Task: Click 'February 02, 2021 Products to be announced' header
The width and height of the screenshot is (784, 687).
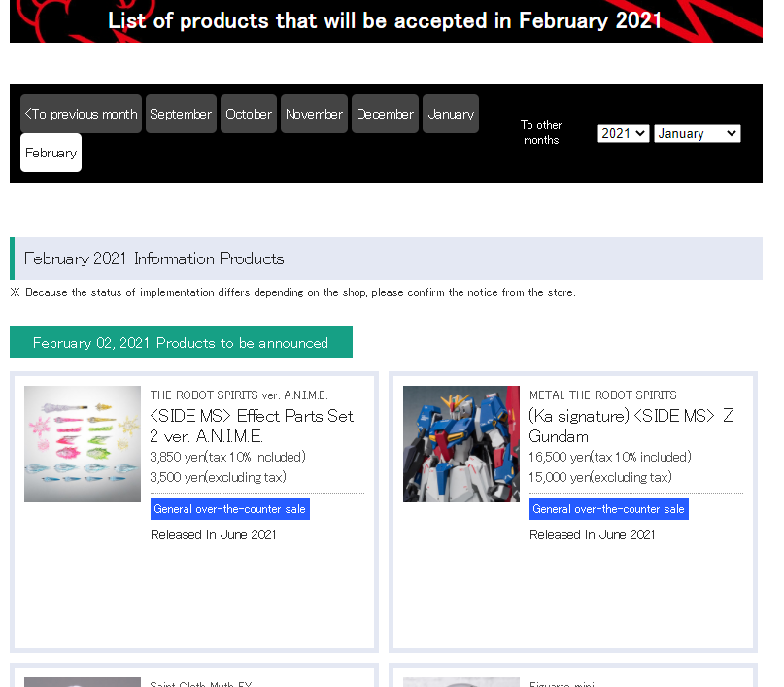Action: coord(181,342)
